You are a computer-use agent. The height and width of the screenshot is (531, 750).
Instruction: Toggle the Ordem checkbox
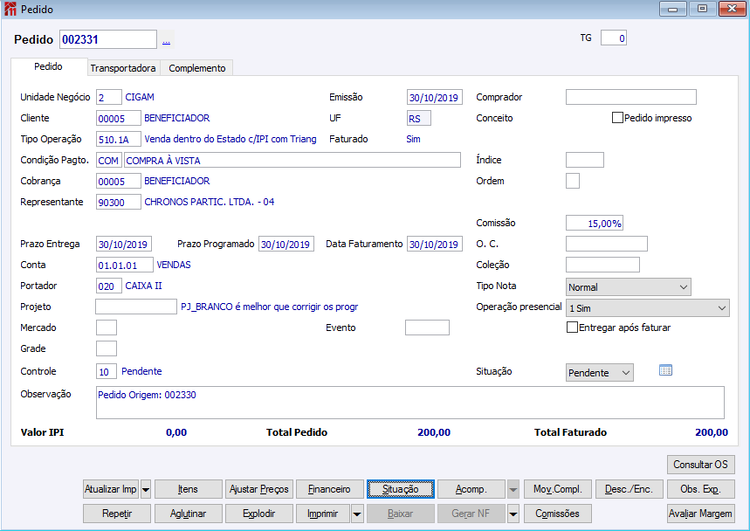(x=573, y=181)
